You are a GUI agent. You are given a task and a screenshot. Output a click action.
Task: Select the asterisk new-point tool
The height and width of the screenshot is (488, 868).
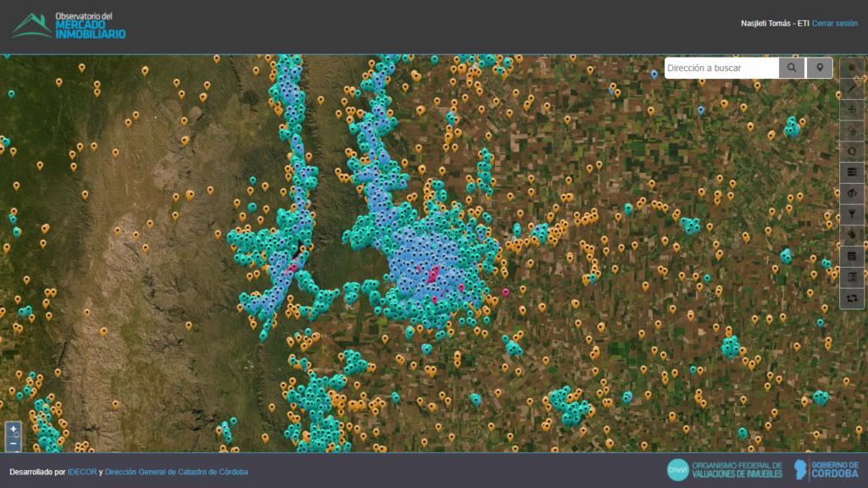(x=852, y=68)
